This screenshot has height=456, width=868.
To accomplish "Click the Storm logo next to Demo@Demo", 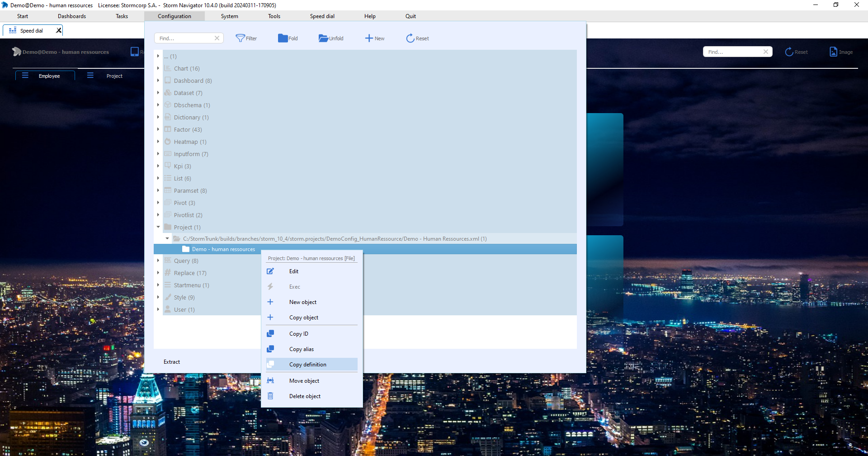I will [x=17, y=52].
